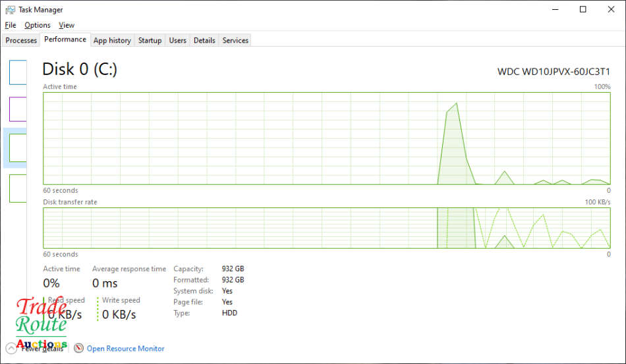626x364 pixels.
Task: Select the blue CPU graph thumbnail in sidebar
Action: pos(18,72)
